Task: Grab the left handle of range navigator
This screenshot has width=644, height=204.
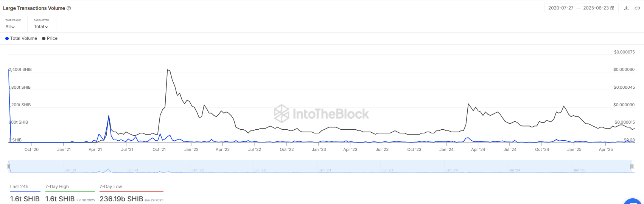Action: tap(8, 166)
